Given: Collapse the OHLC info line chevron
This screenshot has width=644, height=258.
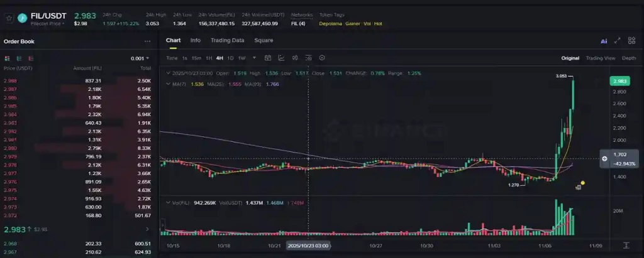Looking at the screenshot, I should click(168, 73).
